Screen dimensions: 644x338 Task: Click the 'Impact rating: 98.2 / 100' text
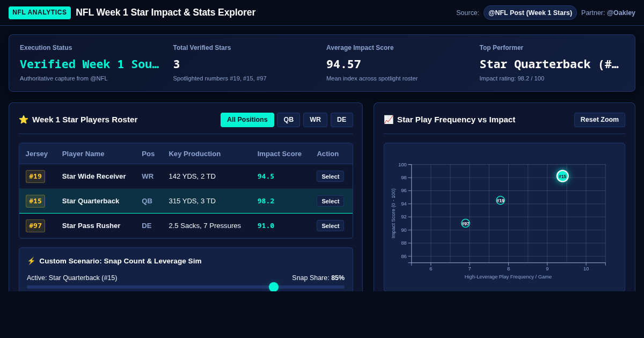point(512,78)
